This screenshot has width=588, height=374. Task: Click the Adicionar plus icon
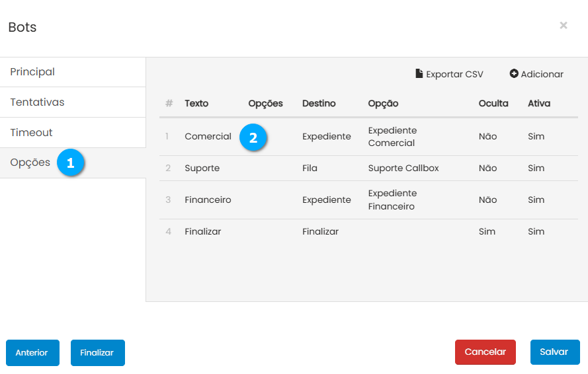(514, 74)
